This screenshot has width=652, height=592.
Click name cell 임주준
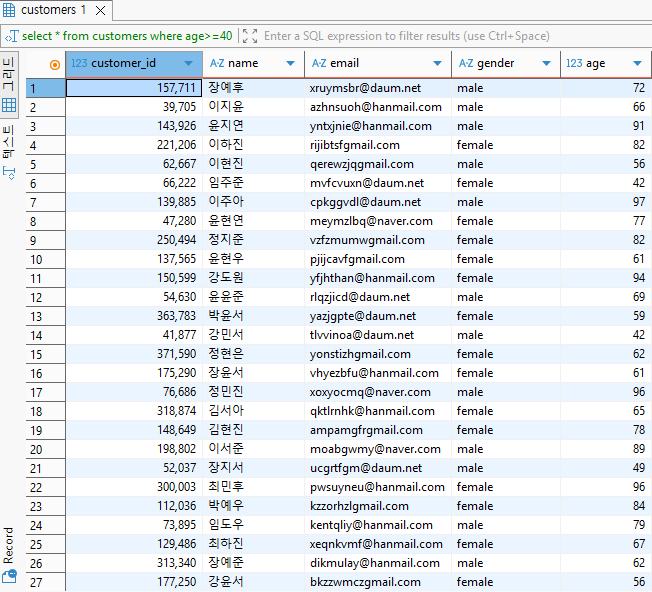pyautogui.click(x=253, y=183)
